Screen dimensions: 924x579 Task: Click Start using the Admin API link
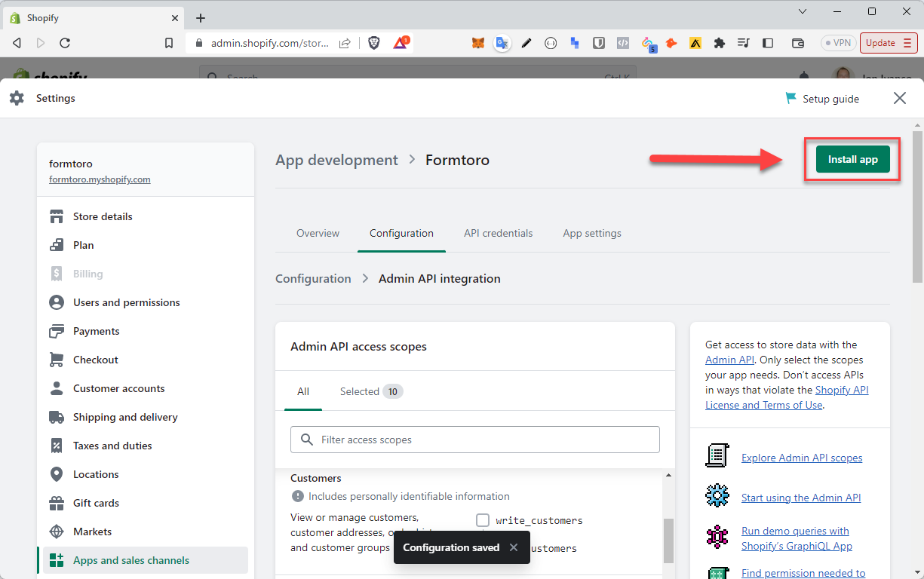[x=801, y=498]
